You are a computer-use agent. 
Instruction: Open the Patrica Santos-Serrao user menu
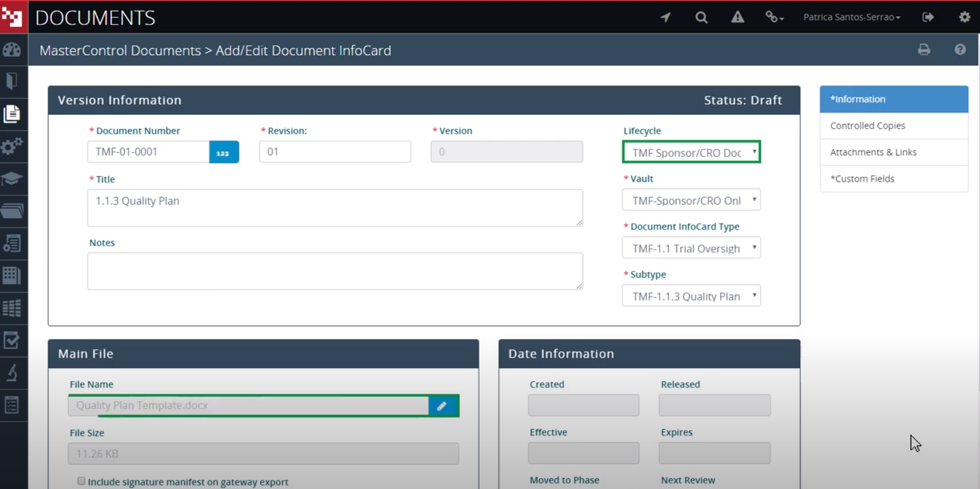[x=851, y=16]
